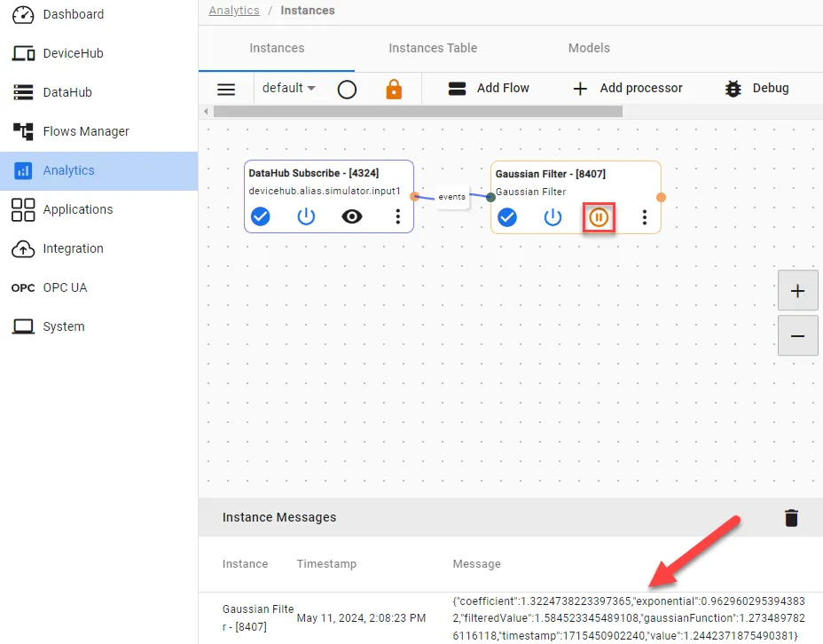Open Flows Manager icon in sidebar
823x644 pixels.
point(23,131)
